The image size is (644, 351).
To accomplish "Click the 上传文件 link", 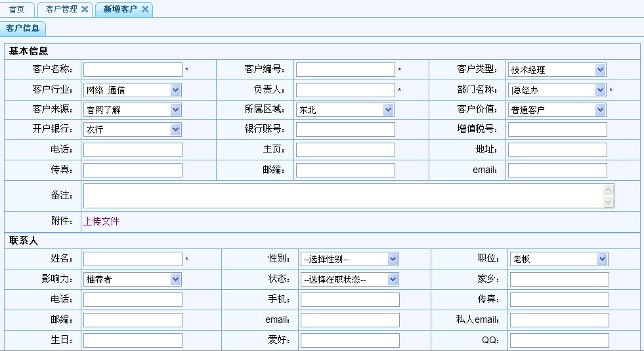I will pyautogui.click(x=101, y=222).
